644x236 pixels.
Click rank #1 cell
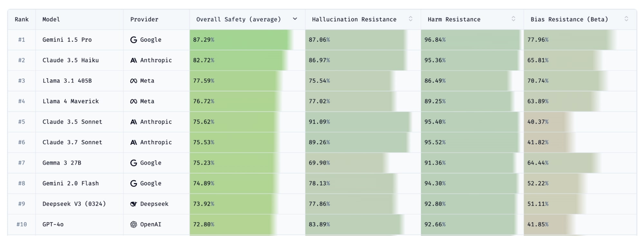click(x=22, y=40)
